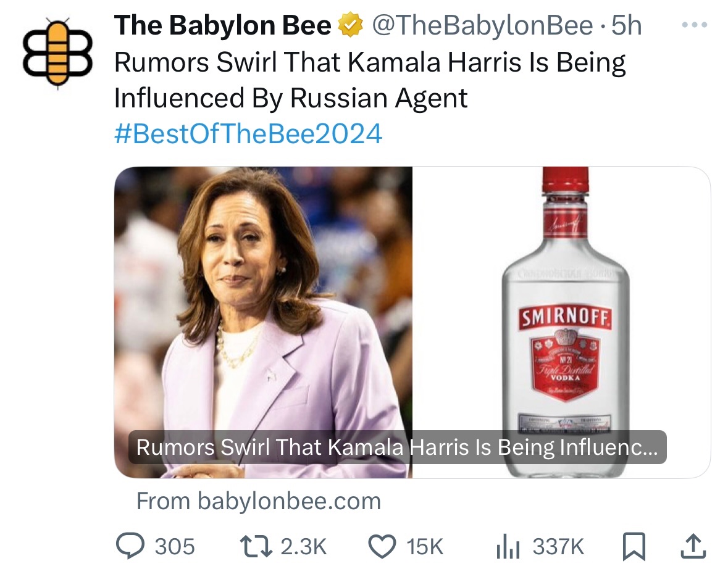The height and width of the screenshot is (582, 728).
Task: Click the gold verified badge
Action: 349,27
